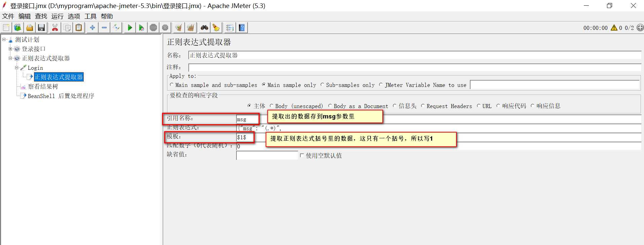Select BeanShell 后置处理程序 tree item
This screenshot has height=245, width=644.
pyautogui.click(x=61, y=96)
